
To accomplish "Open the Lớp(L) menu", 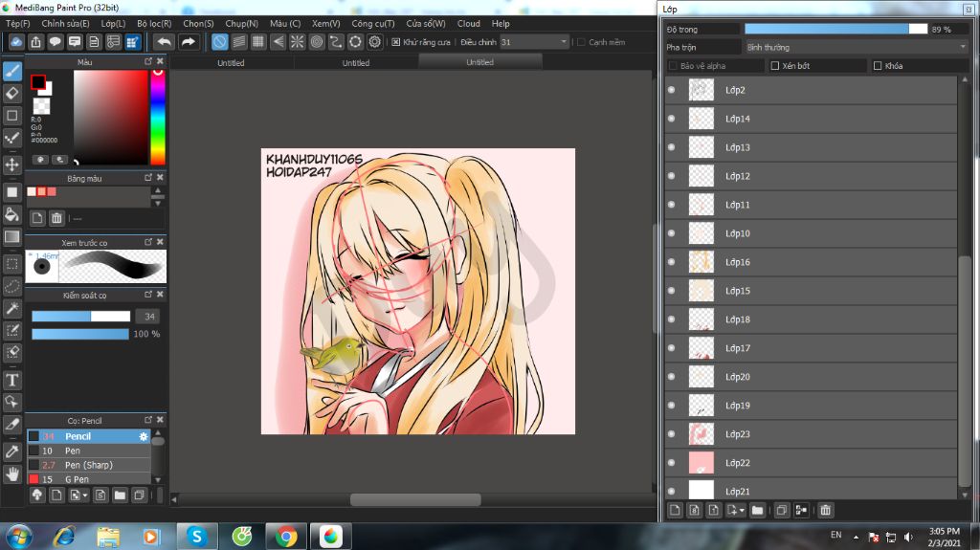I will [x=113, y=24].
